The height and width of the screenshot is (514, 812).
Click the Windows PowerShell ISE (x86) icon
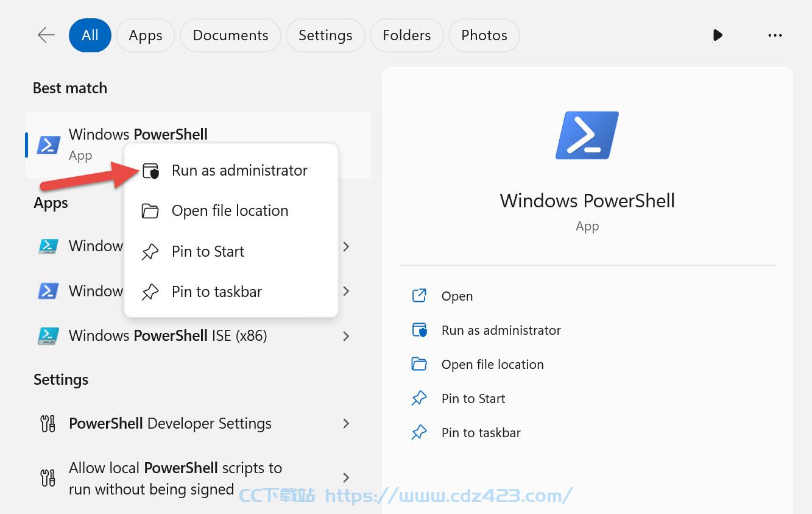(48, 335)
